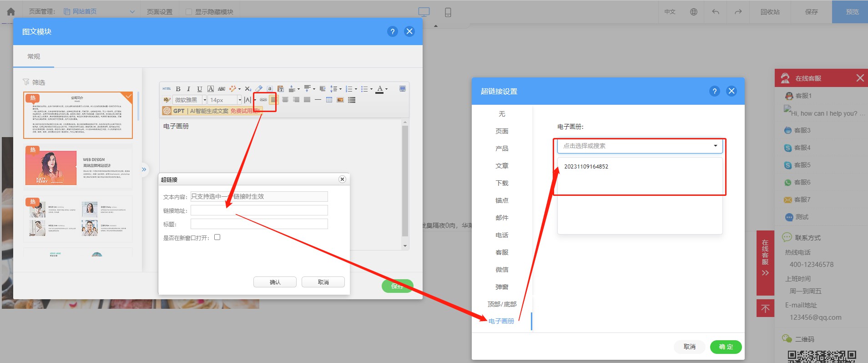The image size is (868, 363).
Task: Open the HTML source view
Action: 167,89
